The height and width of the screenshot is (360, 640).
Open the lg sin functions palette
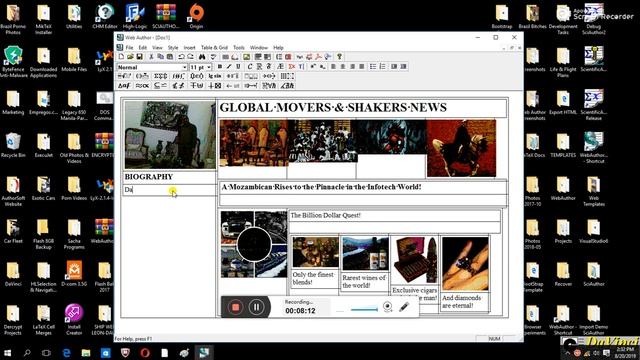point(215,76)
